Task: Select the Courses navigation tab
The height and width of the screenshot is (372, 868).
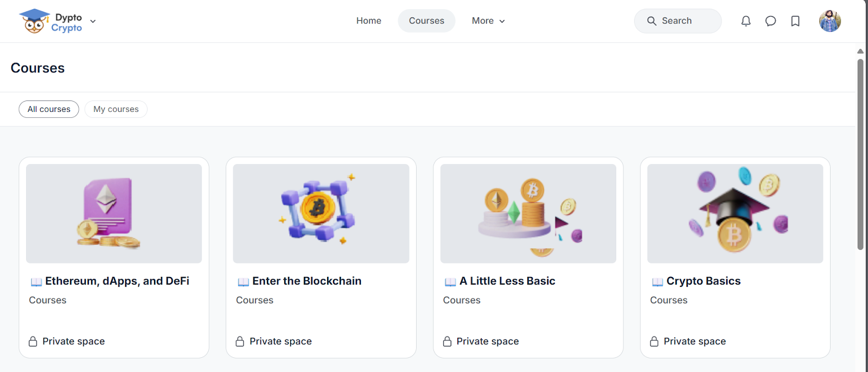Action: click(x=426, y=21)
